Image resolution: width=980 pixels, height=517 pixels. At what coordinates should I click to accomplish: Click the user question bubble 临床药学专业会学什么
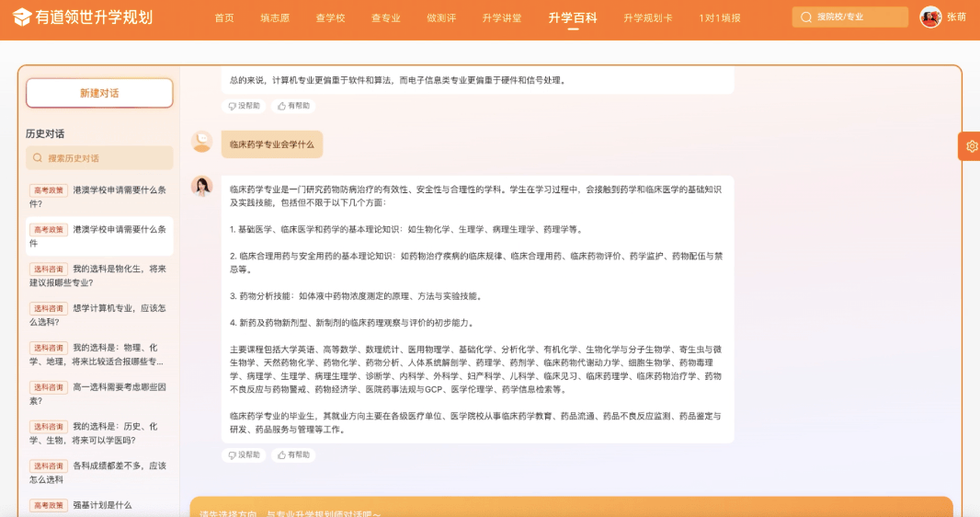pyautogui.click(x=272, y=144)
